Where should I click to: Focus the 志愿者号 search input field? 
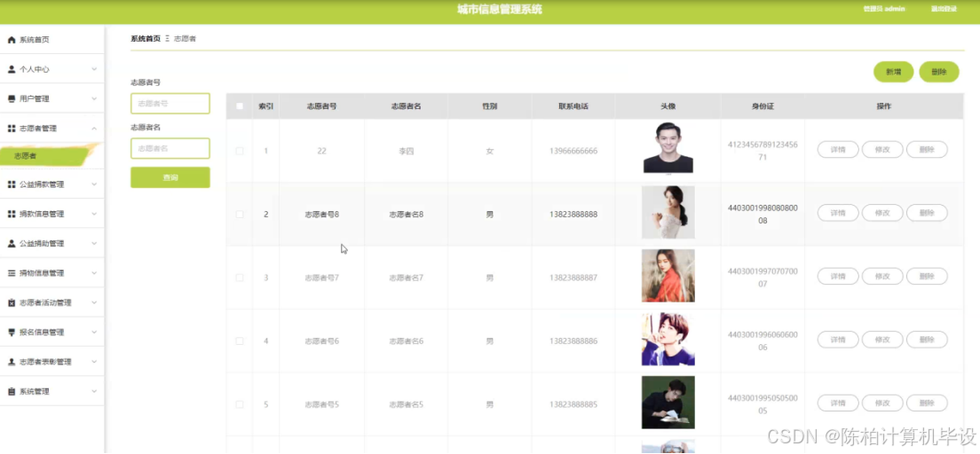tap(170, 104)
